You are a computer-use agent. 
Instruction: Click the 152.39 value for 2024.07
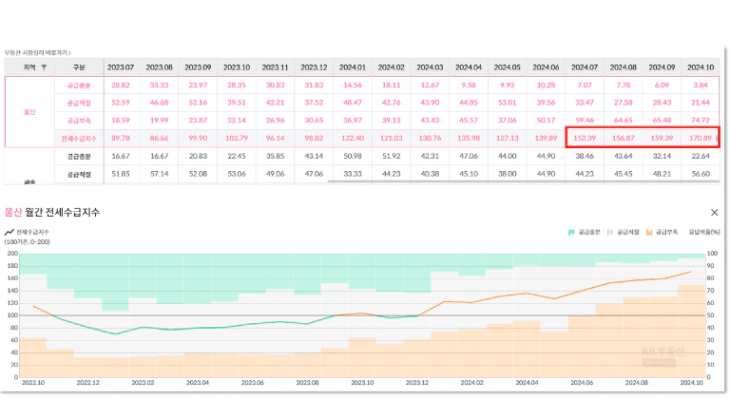(x=584, y=138)
